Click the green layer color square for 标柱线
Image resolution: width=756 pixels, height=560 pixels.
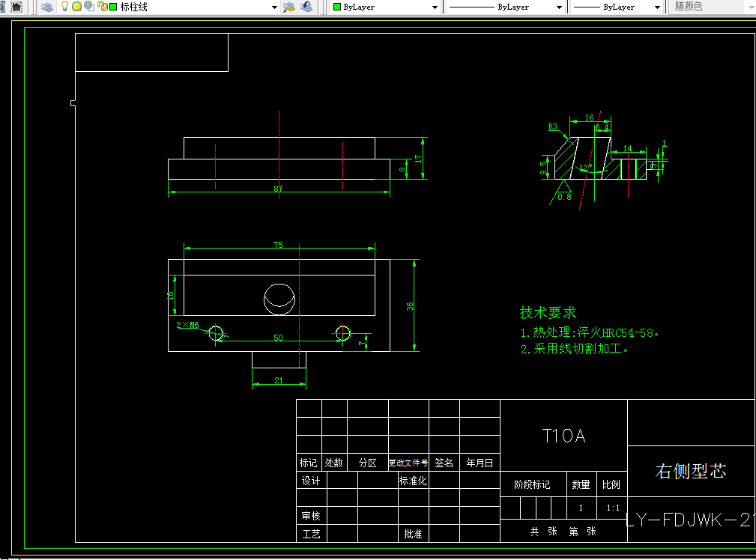113,7
